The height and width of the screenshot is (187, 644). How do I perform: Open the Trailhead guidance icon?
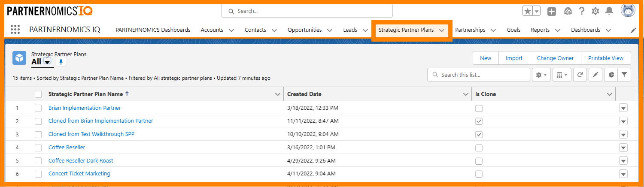coord(568,11)
